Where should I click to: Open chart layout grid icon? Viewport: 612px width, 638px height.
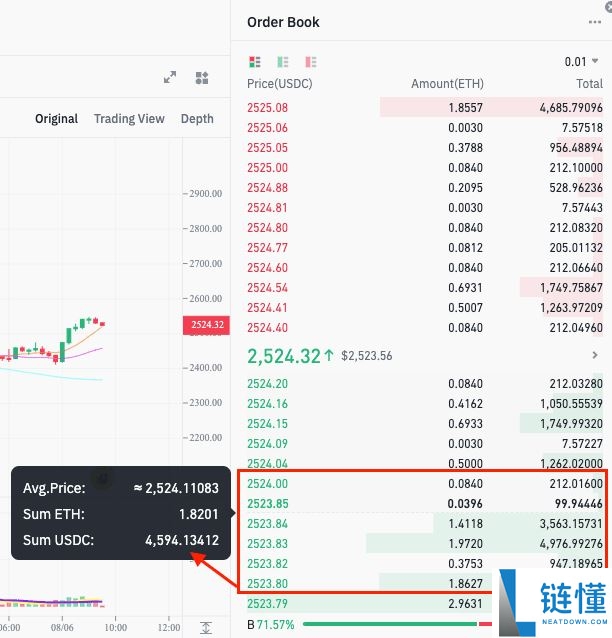202,78
